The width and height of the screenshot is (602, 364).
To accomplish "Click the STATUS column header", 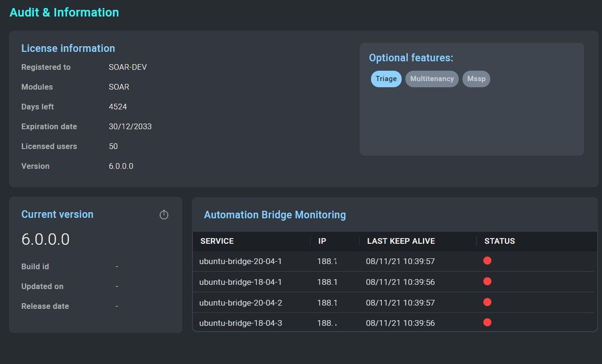I will pyautogui.click(x=499, y=241).
